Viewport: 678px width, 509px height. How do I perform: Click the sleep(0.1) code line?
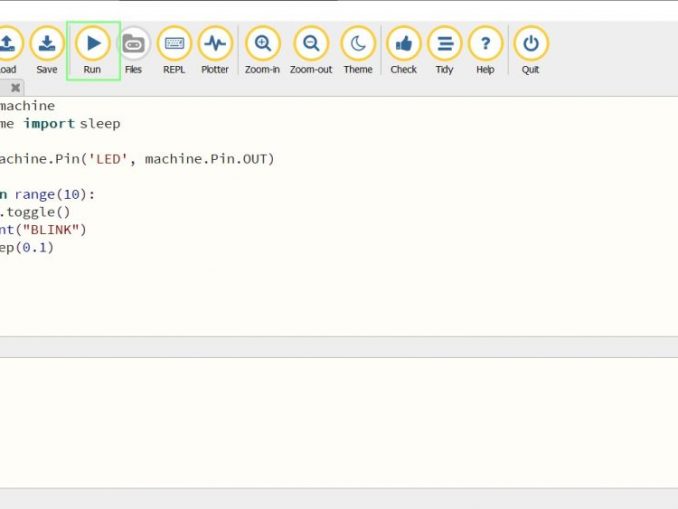(x=27, y=248)
